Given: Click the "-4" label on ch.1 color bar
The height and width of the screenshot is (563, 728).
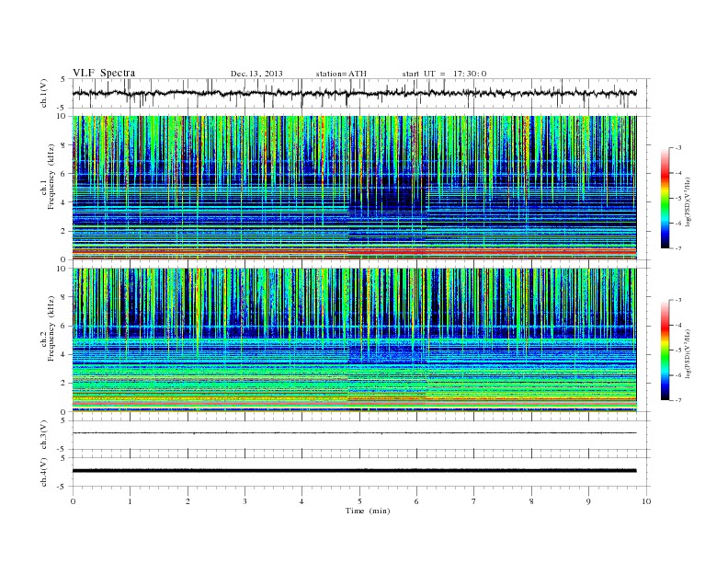Looking at the screenshot, I should pyautogui.click(x=677, y=173).
